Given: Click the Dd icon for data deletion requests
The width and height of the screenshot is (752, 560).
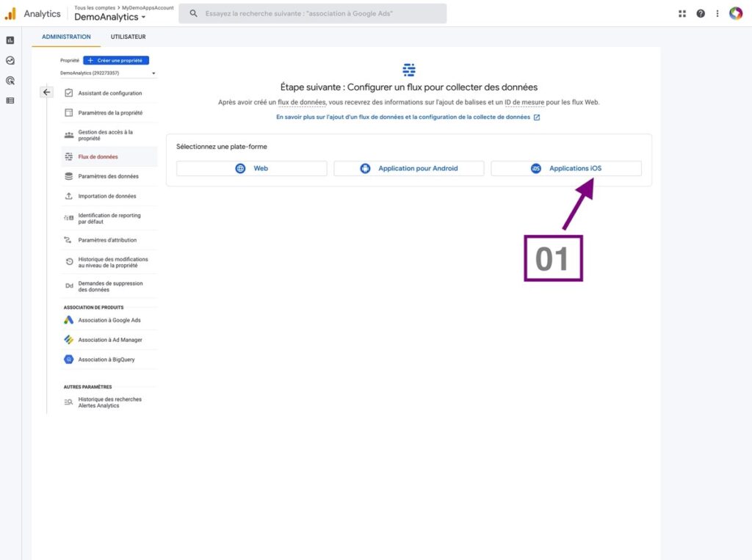Looking at the screenshot, I should 69,286.
